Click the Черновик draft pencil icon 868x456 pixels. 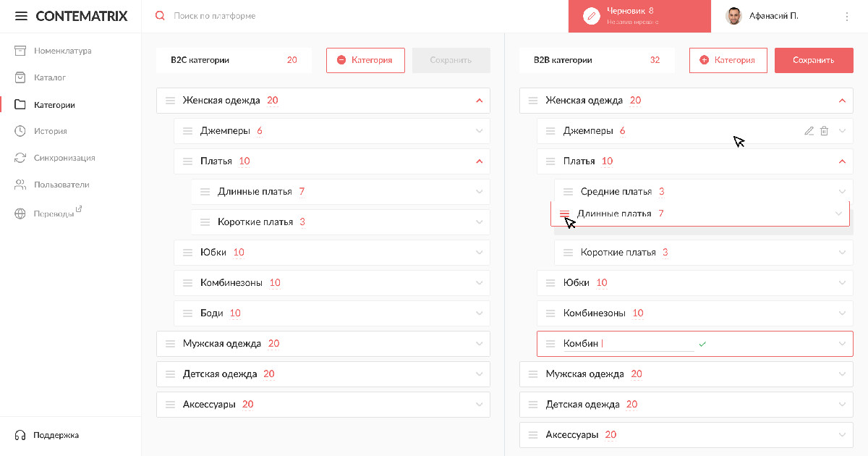coord(592,16)
